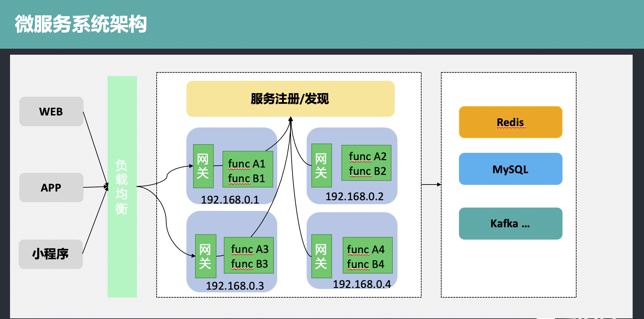Select the Redis box
The image size is (644, 319).
(x=510, y=122)
